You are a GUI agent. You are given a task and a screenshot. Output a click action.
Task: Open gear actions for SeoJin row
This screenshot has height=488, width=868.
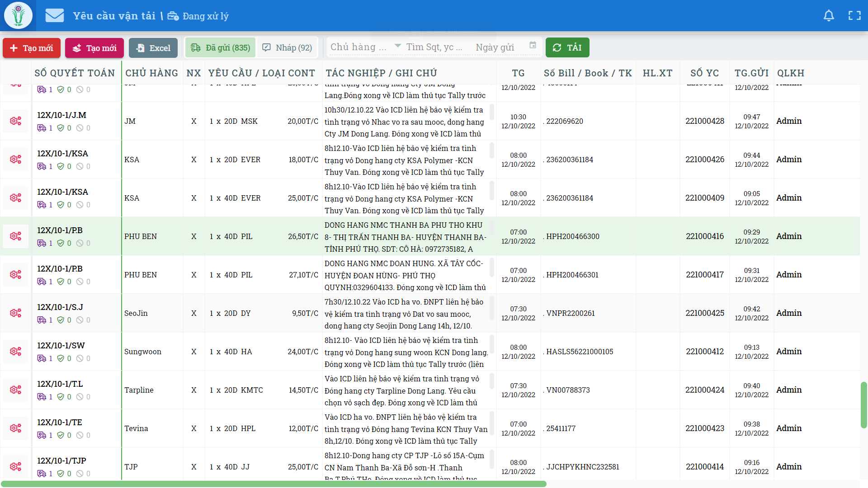click(x=16, y=313)
